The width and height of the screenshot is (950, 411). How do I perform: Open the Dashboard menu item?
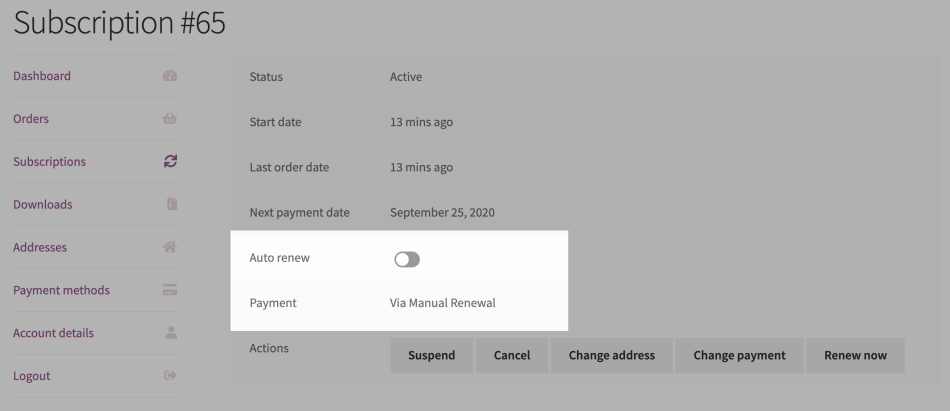42,76
